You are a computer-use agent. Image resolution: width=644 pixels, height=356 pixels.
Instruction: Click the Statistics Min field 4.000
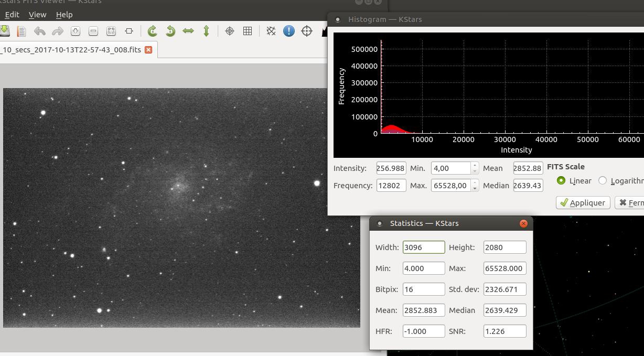(x=424, y=268)
